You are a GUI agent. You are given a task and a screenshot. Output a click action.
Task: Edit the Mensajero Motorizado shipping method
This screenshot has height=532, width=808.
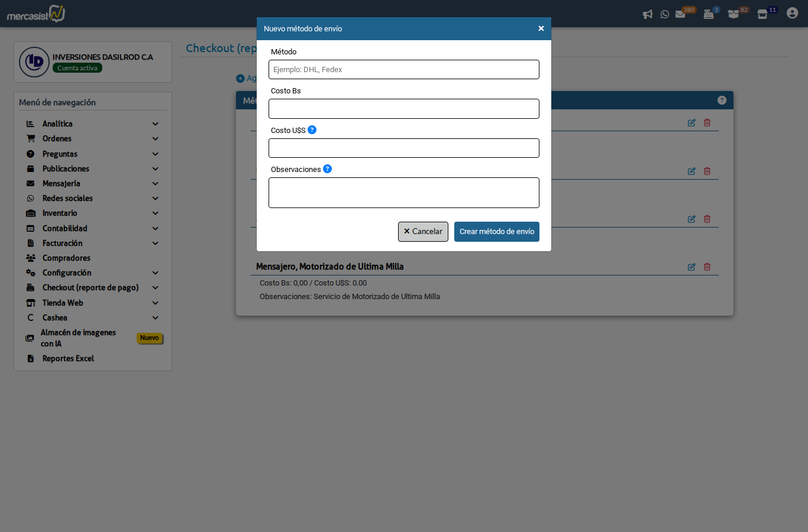[x=691, y=267]
